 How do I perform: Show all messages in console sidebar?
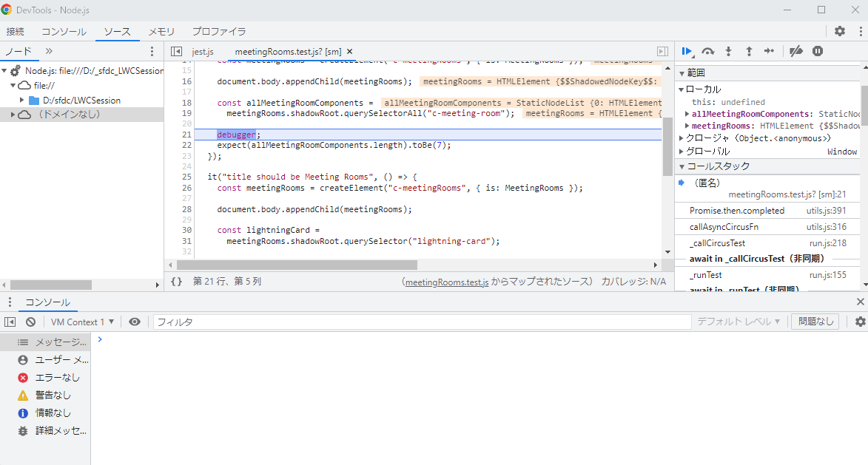click(45, 342)
